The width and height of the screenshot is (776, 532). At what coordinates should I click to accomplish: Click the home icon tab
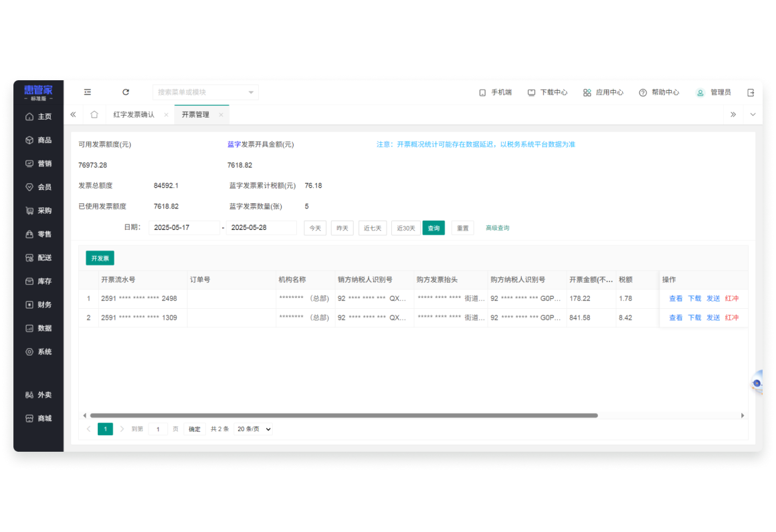click(94, 114)
